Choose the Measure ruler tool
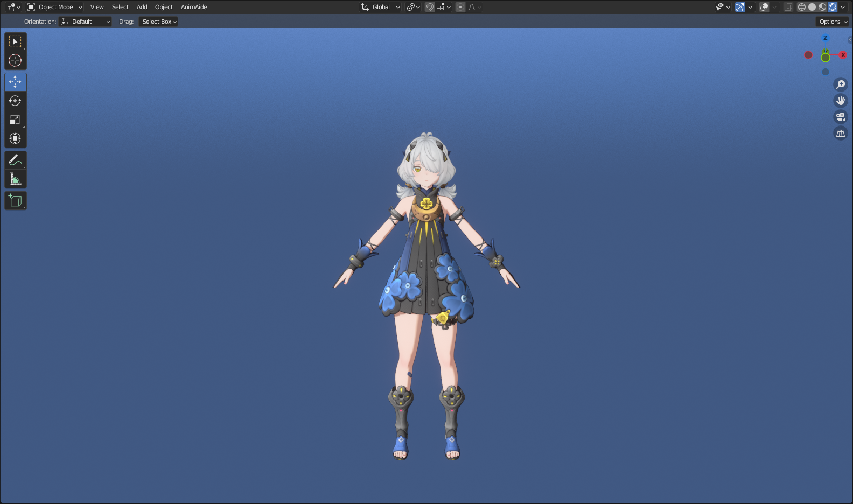This screenshot has height=504, width=853. [x=15, y=179]
